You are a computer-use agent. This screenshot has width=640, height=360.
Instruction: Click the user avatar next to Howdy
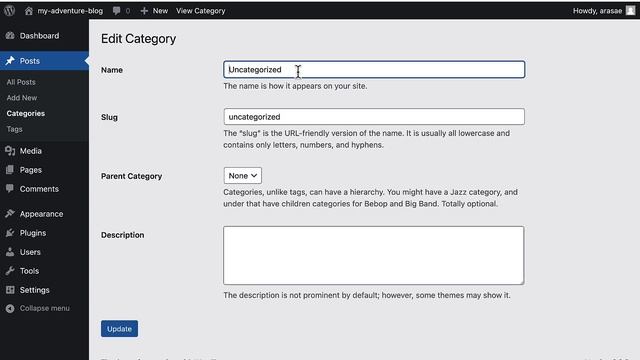[631, 11]
